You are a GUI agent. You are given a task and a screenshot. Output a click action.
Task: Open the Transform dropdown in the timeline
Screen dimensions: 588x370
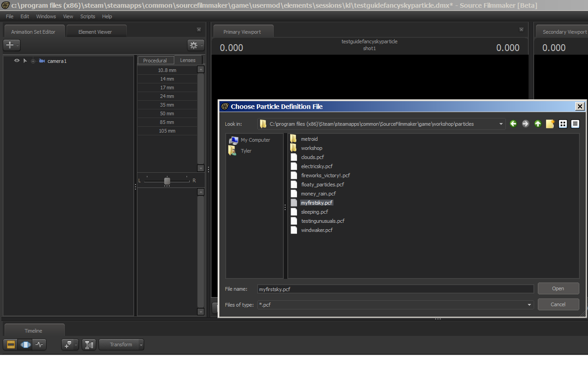(x=141, y=345)
